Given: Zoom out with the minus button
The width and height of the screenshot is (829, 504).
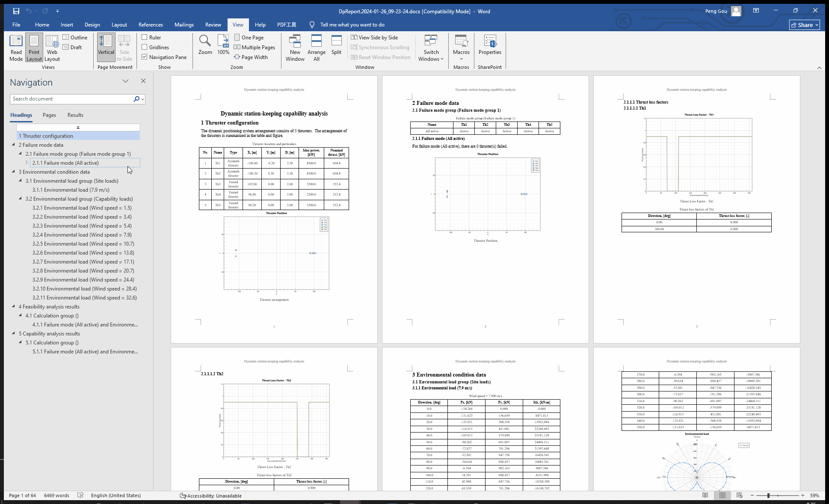Looking at the screenshot, I should (752, 495).
